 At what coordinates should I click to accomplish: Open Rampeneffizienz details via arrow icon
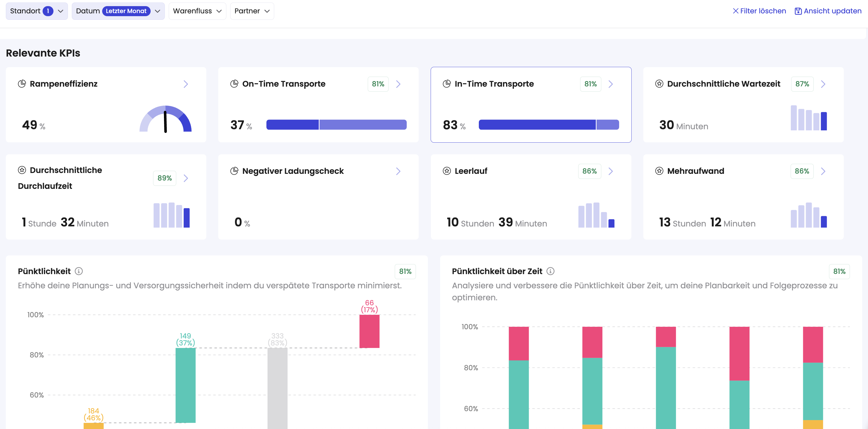(186, 84)
